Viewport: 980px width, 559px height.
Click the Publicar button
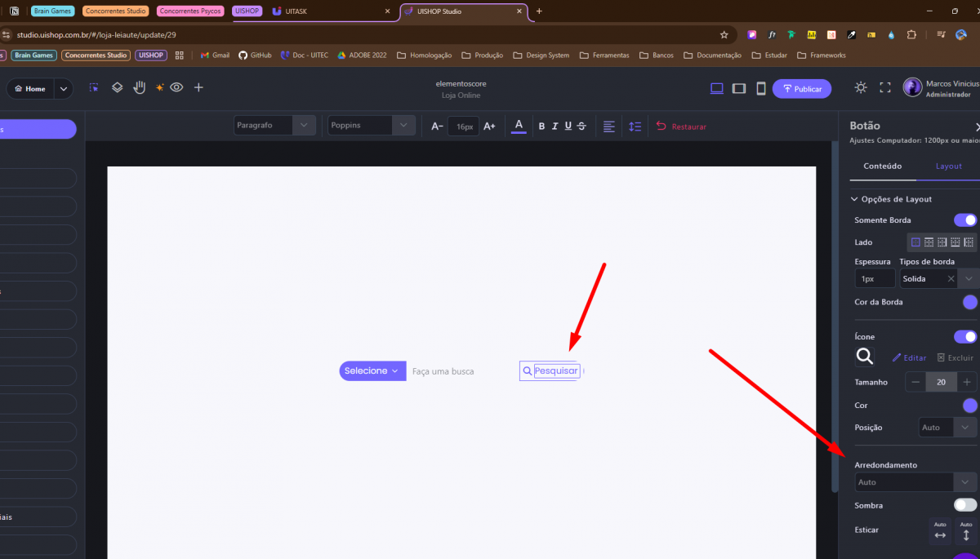coord(801,89)
